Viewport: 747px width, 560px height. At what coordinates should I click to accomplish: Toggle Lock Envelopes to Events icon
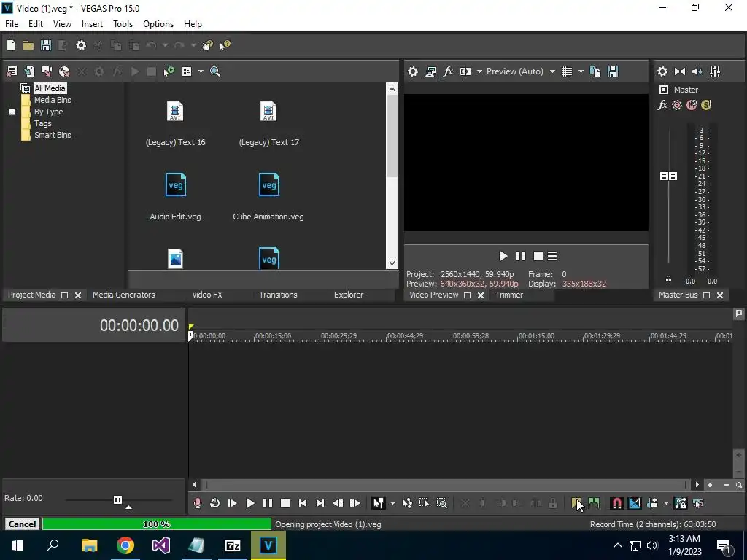click(681, 503)
